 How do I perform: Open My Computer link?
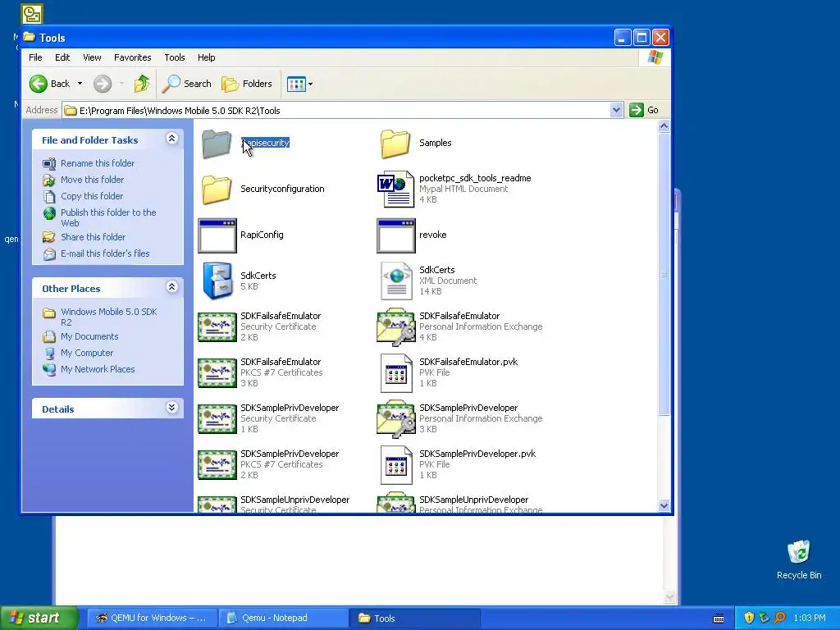point(87,353)
